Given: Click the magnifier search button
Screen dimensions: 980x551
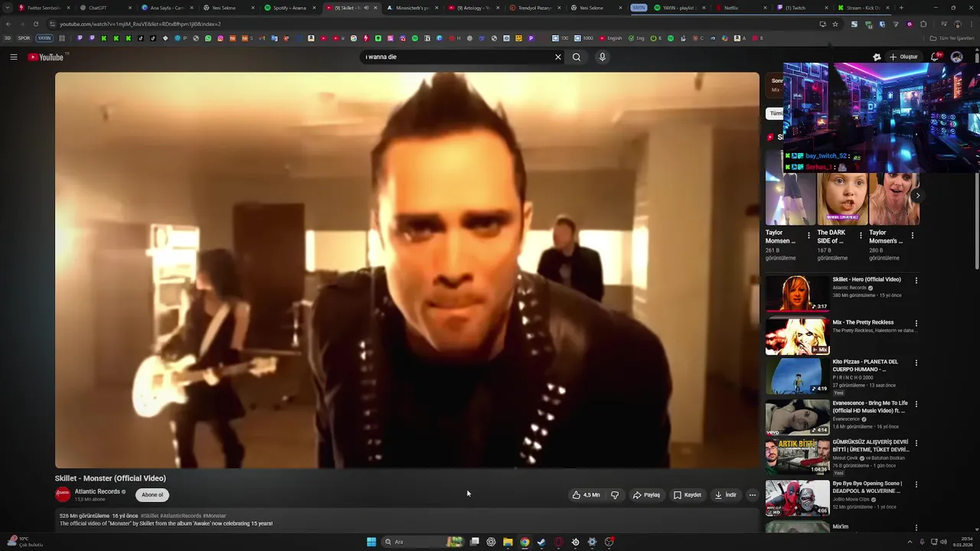Looking at the screenshot, I should click(x=577, y=57).
